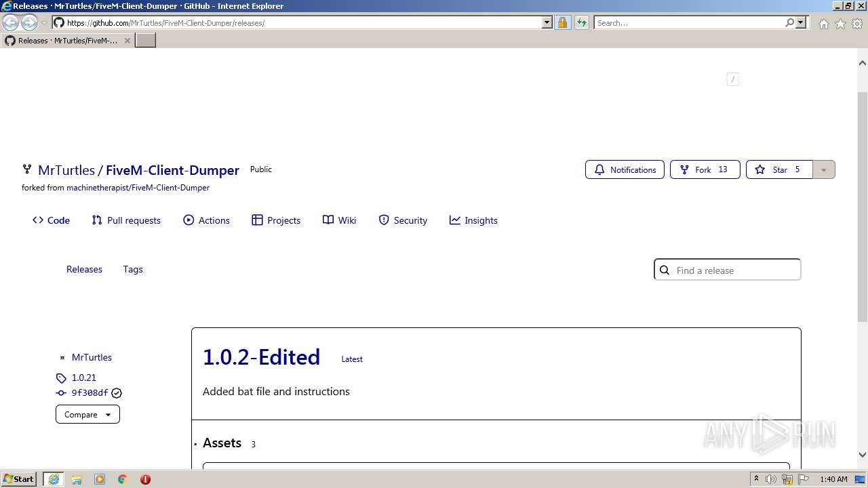Click the search magnifier icon in IE search box
Image resolution: width=868 pixels, height=488 pixels.
point(789,22)
